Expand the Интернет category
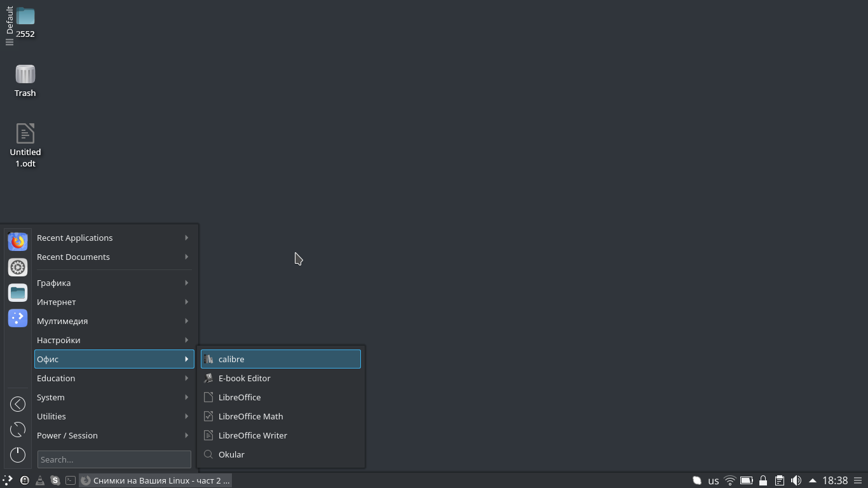The image size is (868, 488). [x=114, y=302]
